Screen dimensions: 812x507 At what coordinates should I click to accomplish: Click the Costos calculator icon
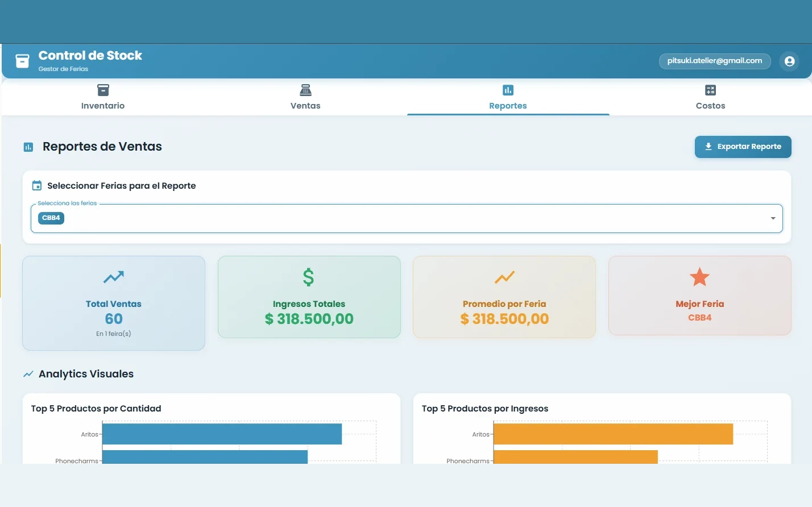[710, 90]
